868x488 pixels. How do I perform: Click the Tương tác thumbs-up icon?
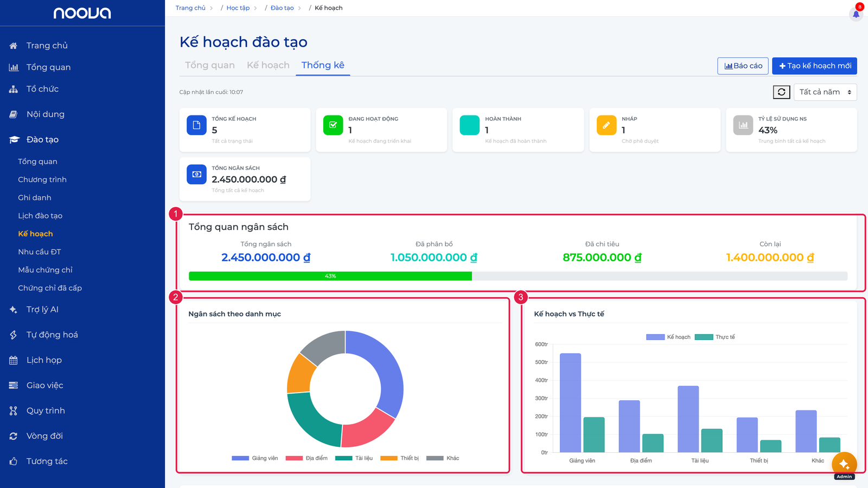[x=14, y=461]
